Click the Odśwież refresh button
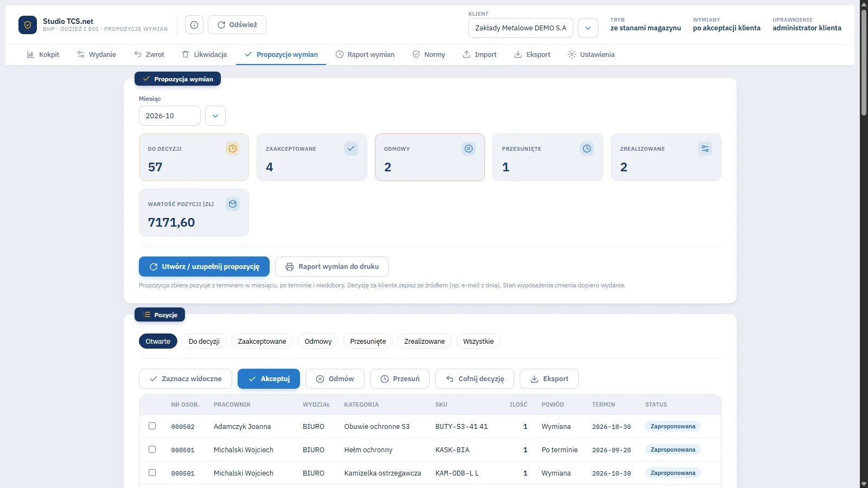 point(237,25)
